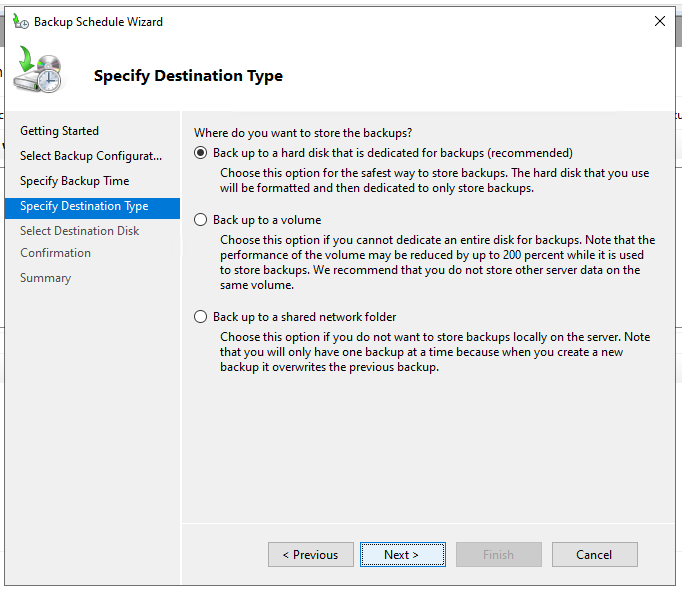Click the highlighted Specify Destination Type step
The height and width of the screenshot is (590, 682).
tap(84, 206)
